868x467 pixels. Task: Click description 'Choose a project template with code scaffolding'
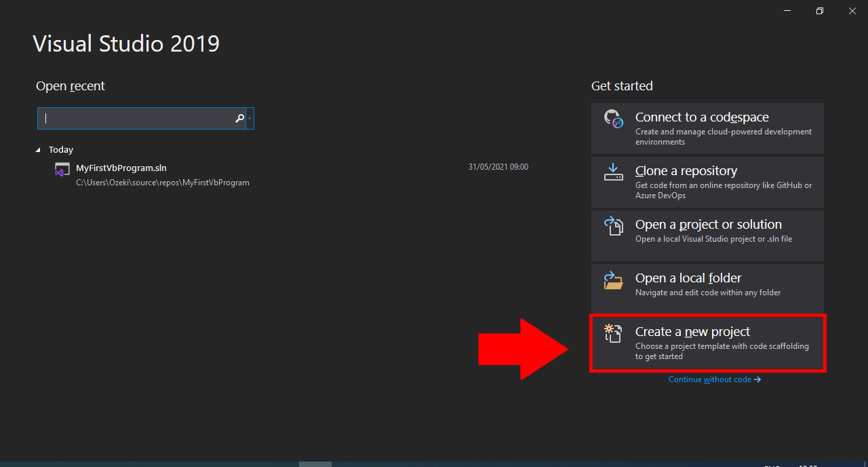click(x=722, y=351)
